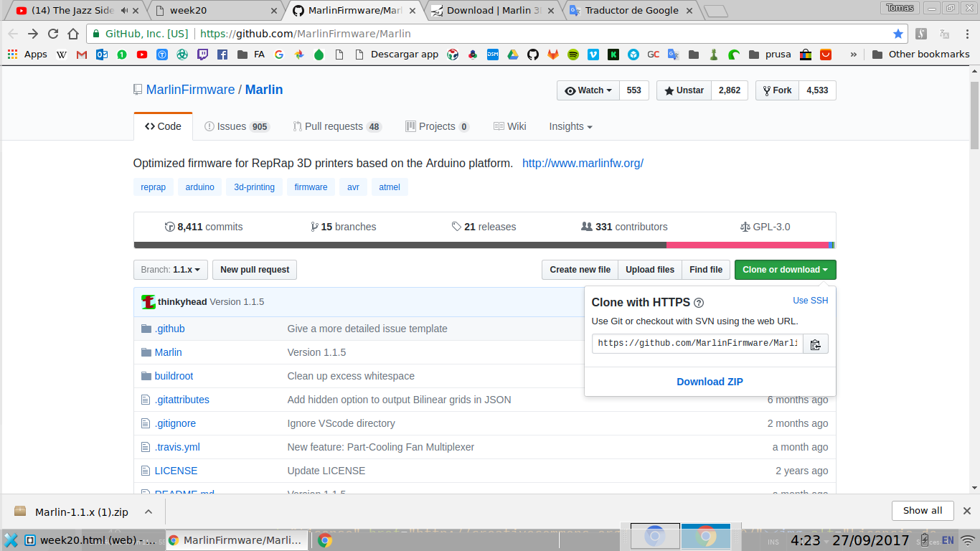Screen dimensions: 980x551
Task: Copy the clone URL to clipboard
Action: tap(815, 344)
